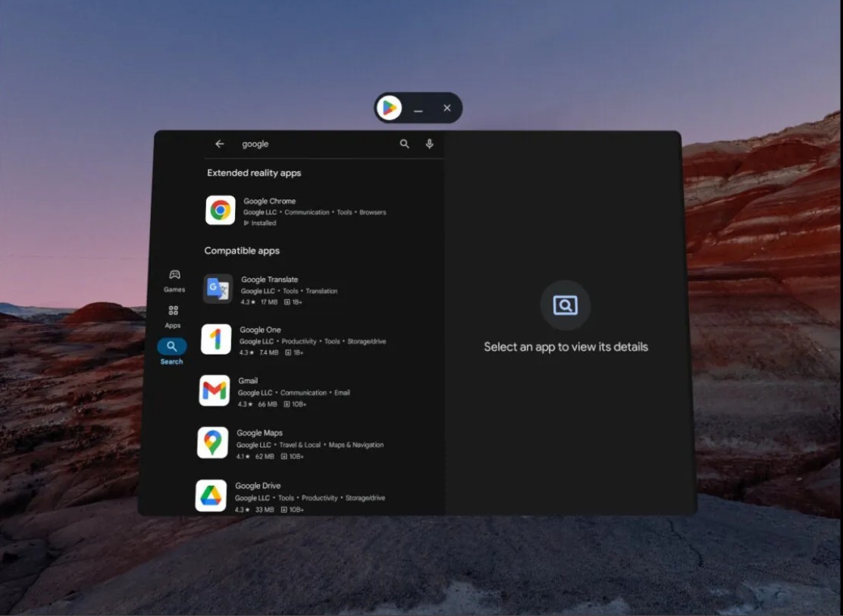The height and width of the screenshot is (616, 843).
Task: Open the Google Maps listing title
Action: 260,433
